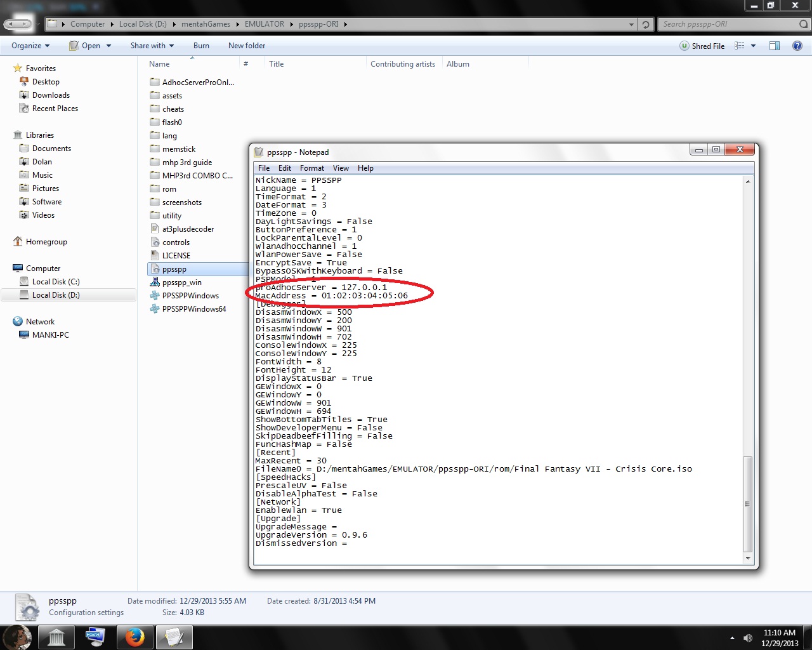Click the Notepad vertical scrollbar thumb

[x=748, y=503]
